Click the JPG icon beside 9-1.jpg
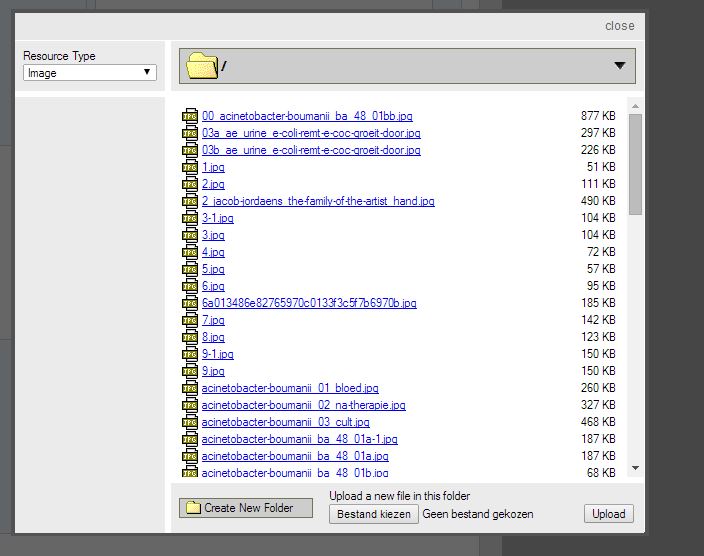 click(x=189, y=354)
